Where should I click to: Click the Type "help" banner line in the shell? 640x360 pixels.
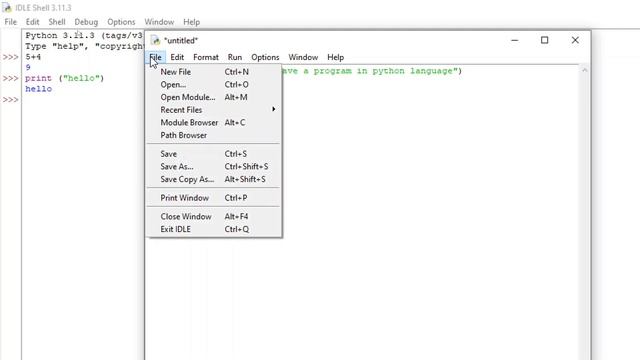(x=84, y=46)
